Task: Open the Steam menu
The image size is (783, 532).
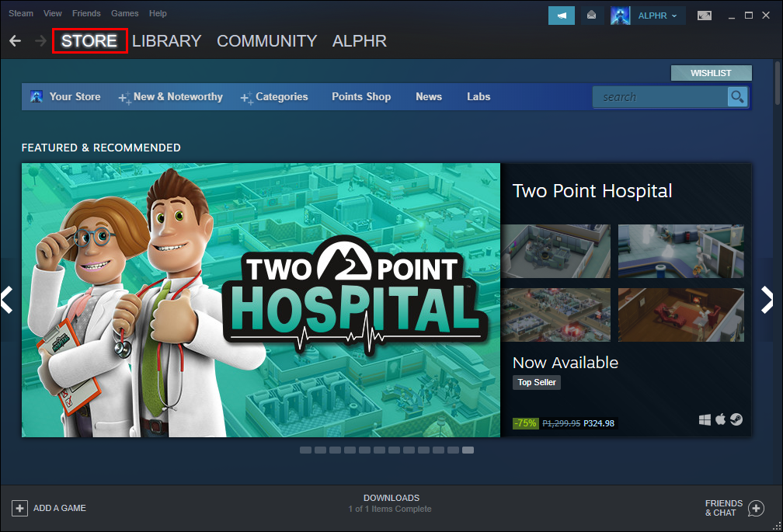Action: coord(21,13)
